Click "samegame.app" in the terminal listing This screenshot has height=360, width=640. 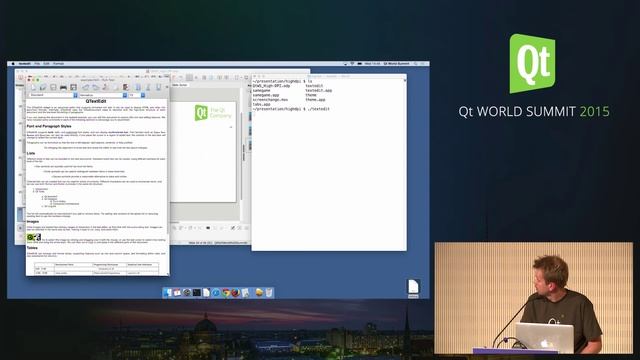click(266, 95)
